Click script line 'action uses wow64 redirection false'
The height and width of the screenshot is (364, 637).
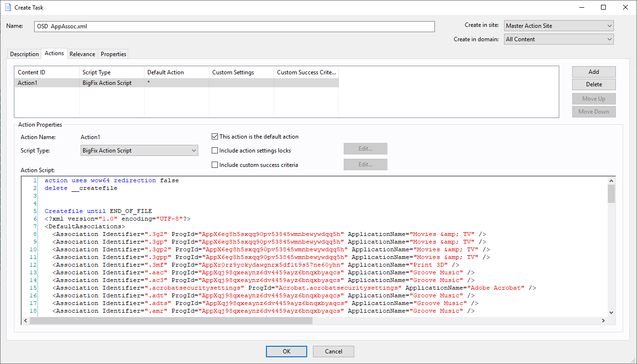coord(111,180)
